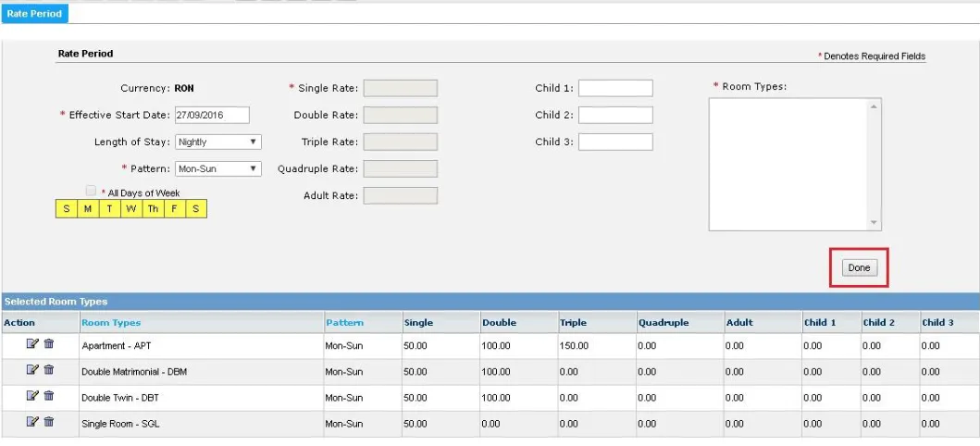Click the Child 2 column header

pyautogui.click(x=879, y=323)
